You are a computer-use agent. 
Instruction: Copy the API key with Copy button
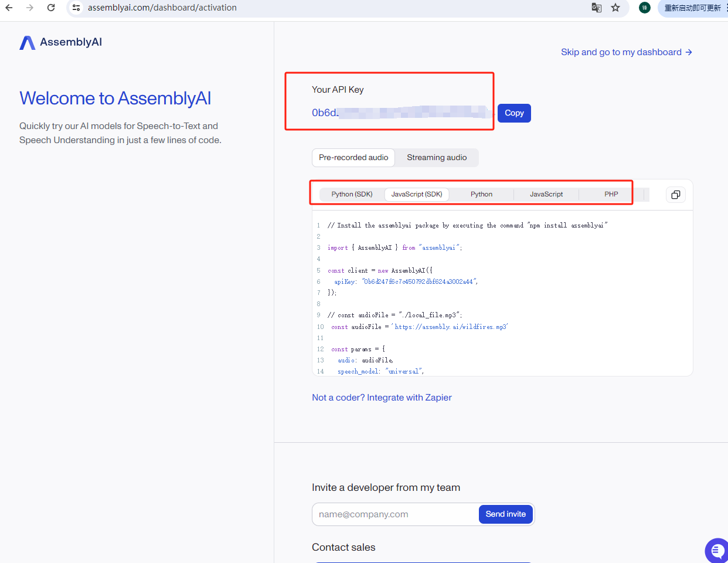click(514, 113)
